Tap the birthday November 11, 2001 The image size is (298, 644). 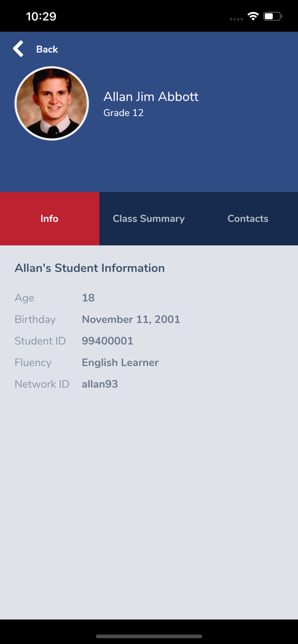click(131, 319)
